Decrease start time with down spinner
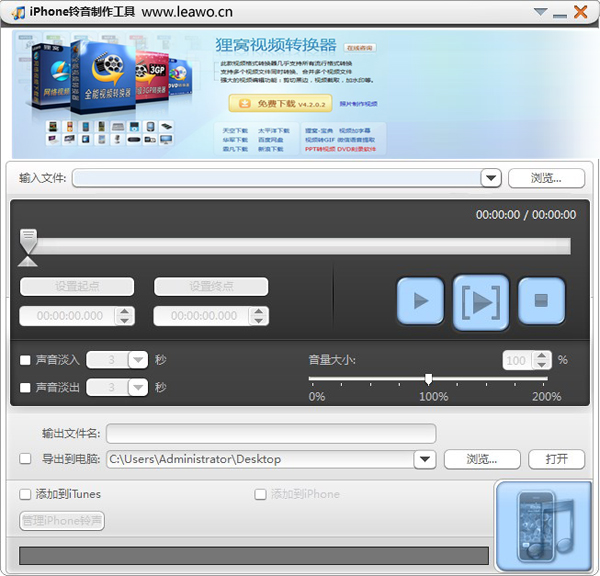 [x=125, y=320]
